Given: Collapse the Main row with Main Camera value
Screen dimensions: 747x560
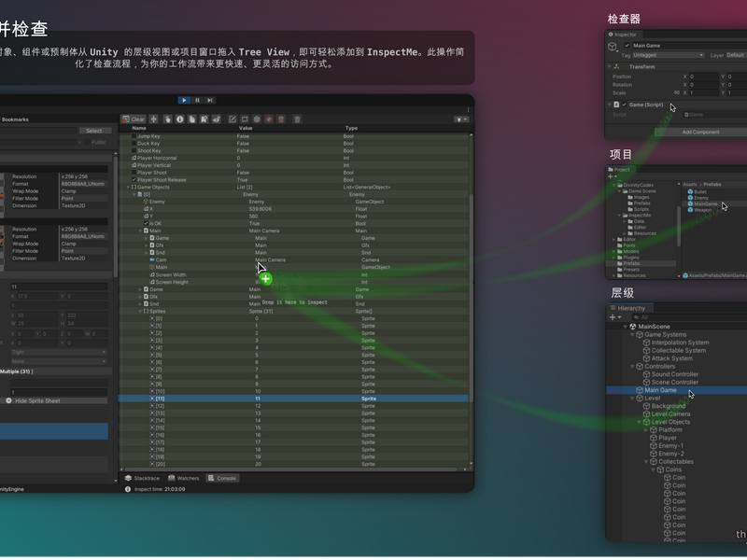Looking at the screenshot, I should (140, 231).
